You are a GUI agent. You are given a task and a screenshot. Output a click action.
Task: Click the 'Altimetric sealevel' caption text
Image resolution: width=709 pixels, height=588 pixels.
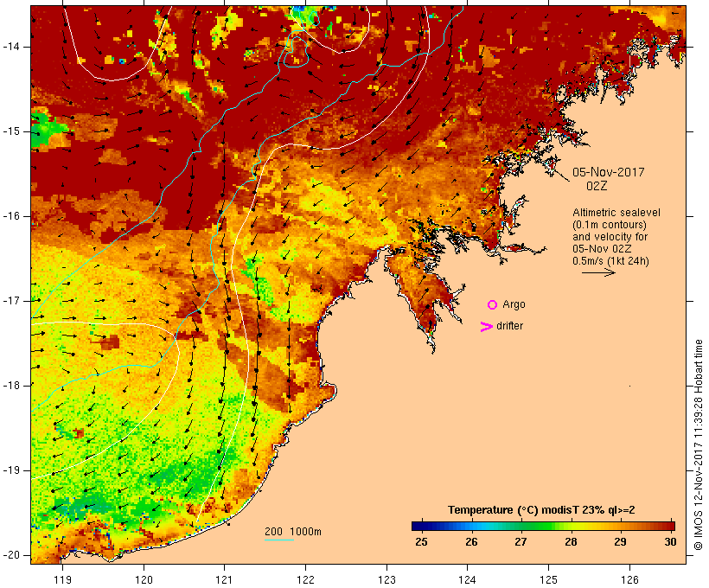point(616,213)
